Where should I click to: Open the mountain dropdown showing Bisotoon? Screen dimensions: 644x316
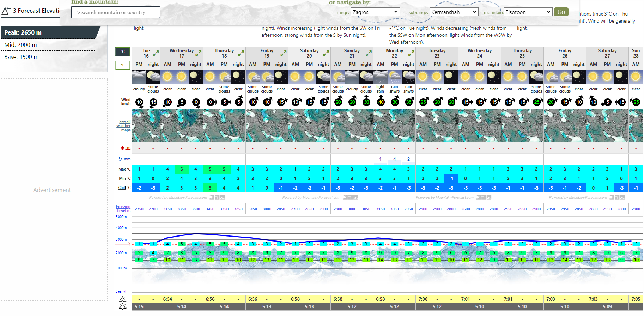pyautogui.click(x=528, y=12)
